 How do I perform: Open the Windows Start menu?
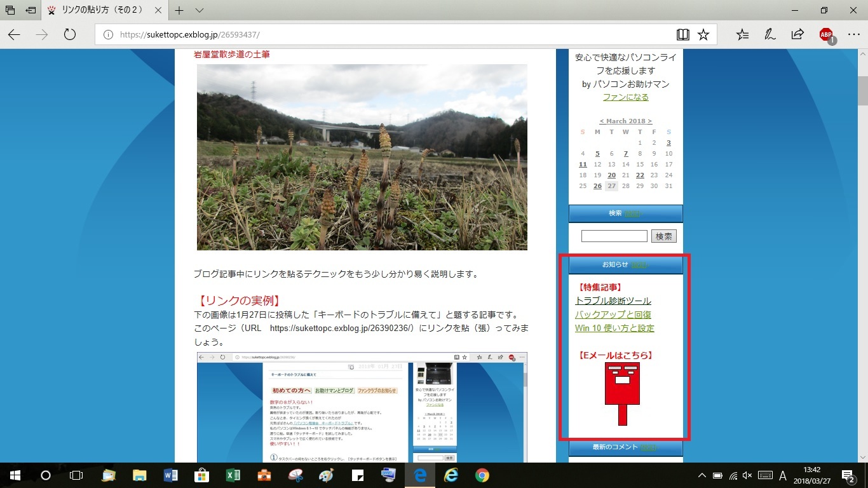15,475
